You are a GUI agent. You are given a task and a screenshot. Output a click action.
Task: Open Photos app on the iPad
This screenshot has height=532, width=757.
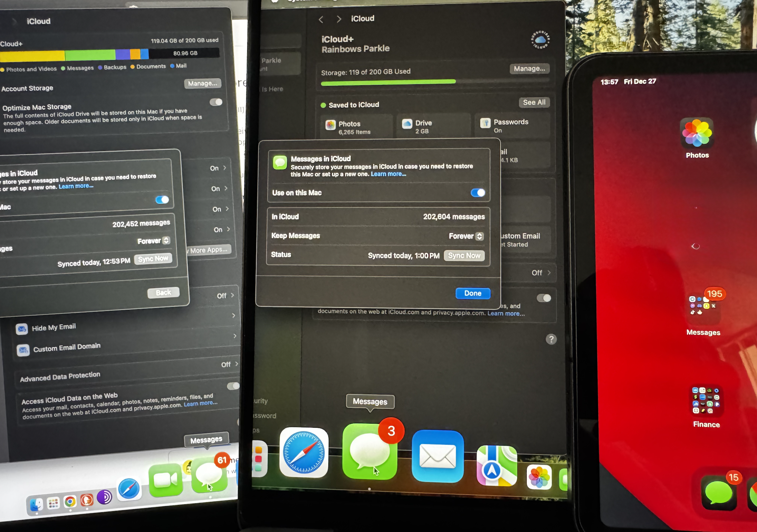[x=697, y=133]
